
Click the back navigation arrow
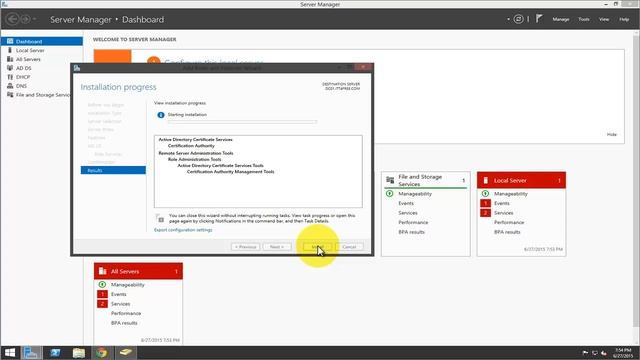(13, 19)
